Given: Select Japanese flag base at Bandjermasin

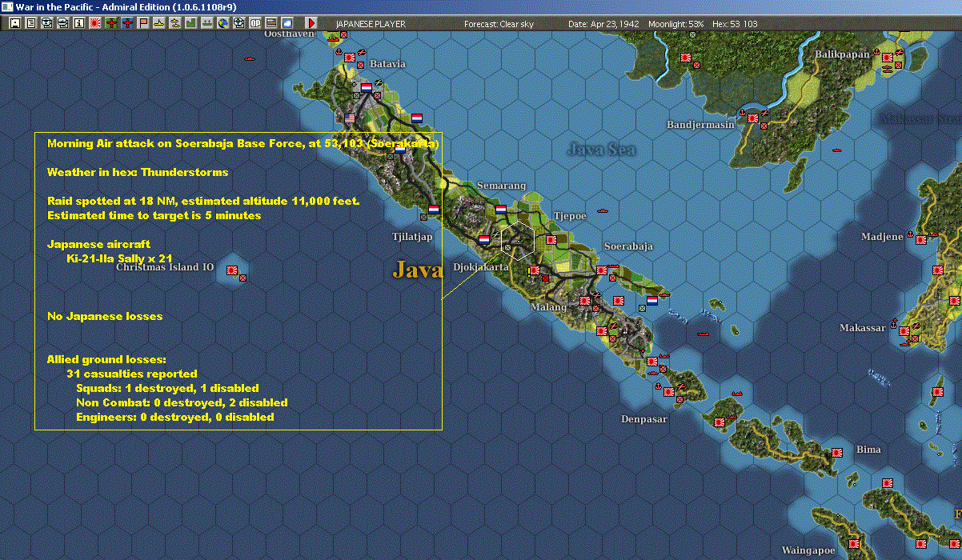Looking at the screenshot, I should [x=753, y=118].
